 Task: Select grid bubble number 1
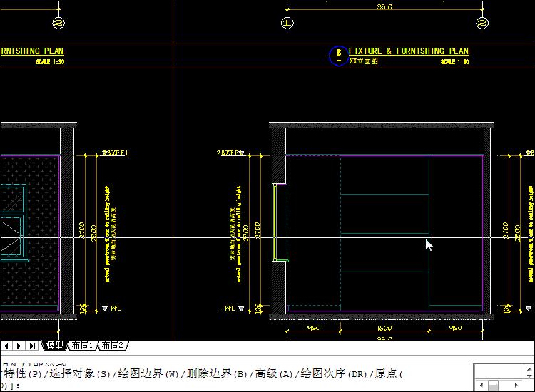tap(287, 24)
